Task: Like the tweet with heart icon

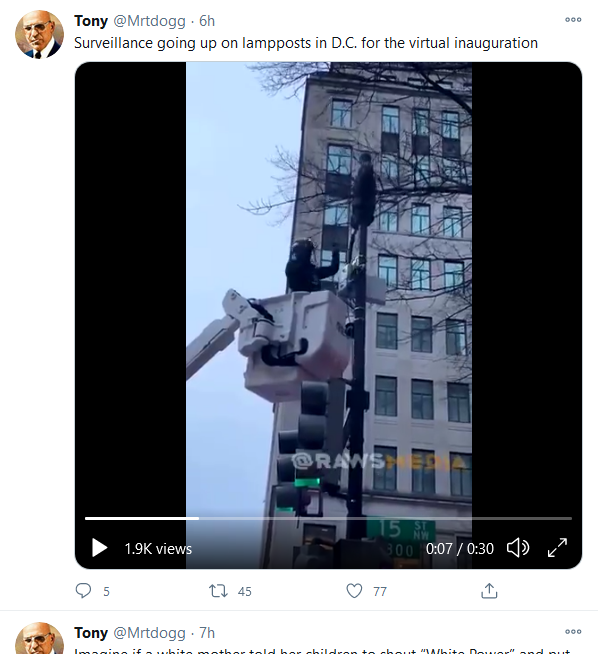Action: click(354, 591)
